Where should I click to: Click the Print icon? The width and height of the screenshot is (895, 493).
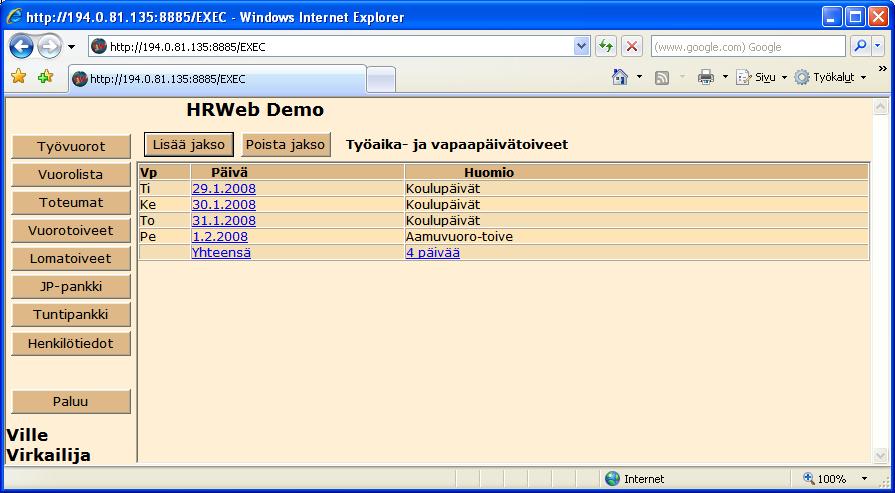click(x=705, y=77)
